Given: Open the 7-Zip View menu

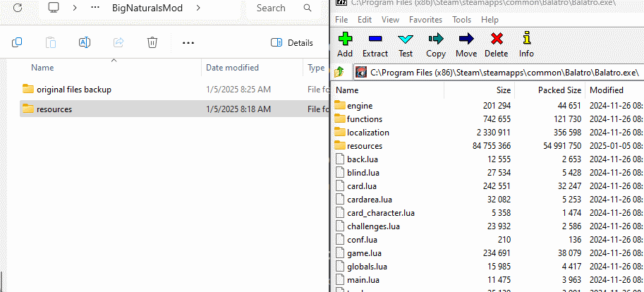Looking at the screenshot, I should pos(390,19).
